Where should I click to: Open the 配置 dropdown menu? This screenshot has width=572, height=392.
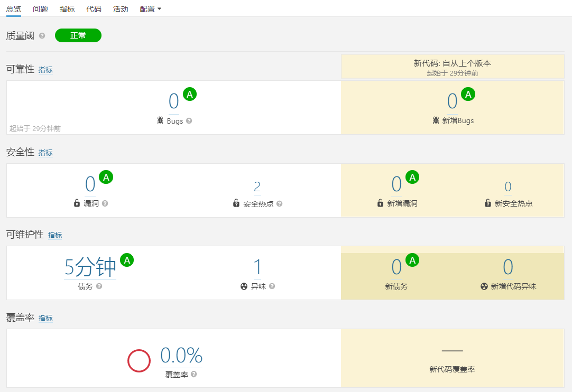pyautogui.click(x=151, y=9)
